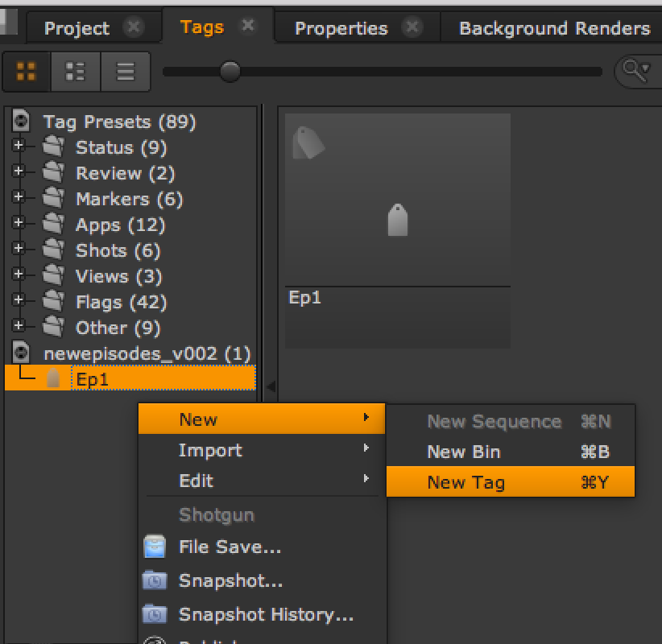Select Tag Presets (89) row
Viewport: 662px width, 644px height.
pos(131,122)
